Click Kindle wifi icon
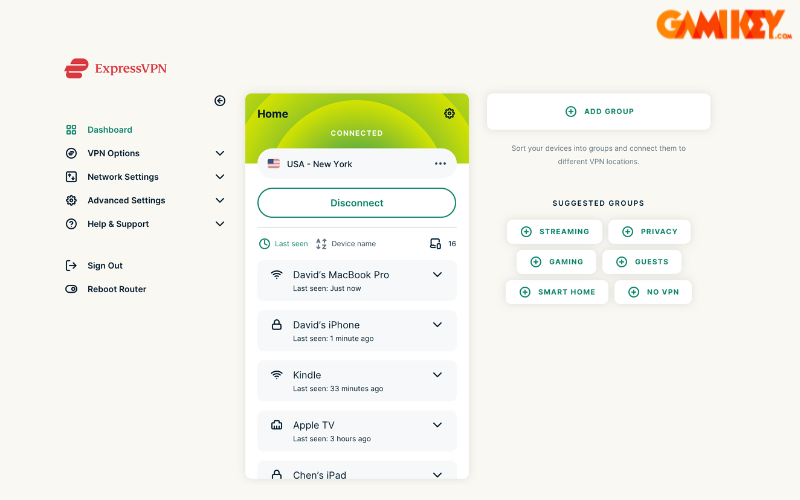800x500 pixels. 277,375
